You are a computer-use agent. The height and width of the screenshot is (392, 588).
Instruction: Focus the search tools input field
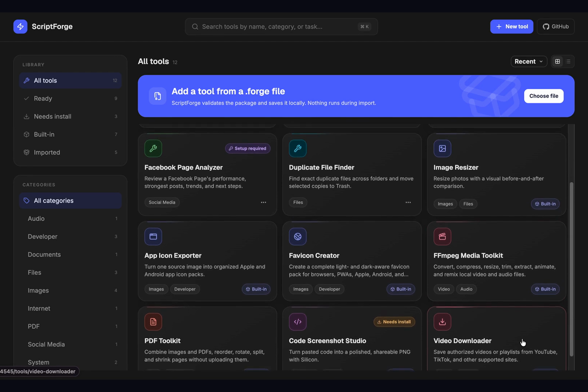click(x=281, y=26)
